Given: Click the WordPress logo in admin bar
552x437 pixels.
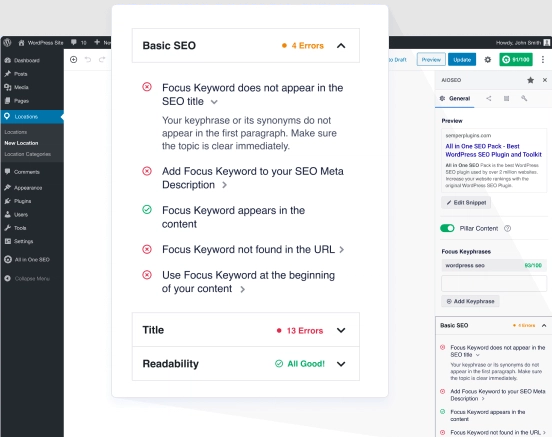Looking at the screenshot, I should click(7, 43).
